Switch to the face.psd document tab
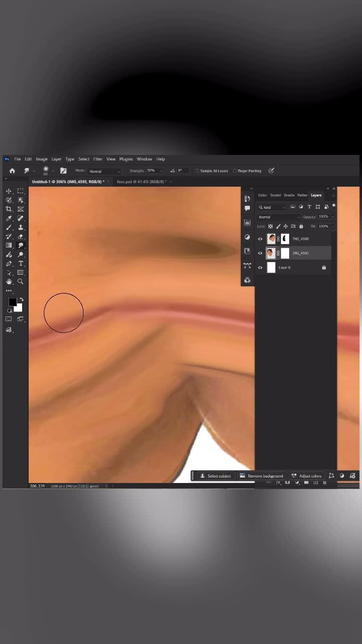This screenshot has width=362, height=644. click(142, 182)
